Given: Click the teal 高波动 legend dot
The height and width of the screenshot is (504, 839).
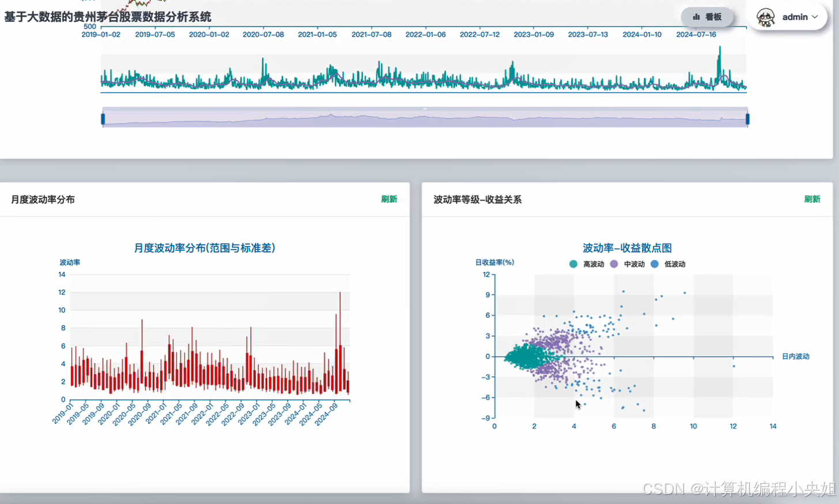Looking at the screenshot, I should pos(573,264).
